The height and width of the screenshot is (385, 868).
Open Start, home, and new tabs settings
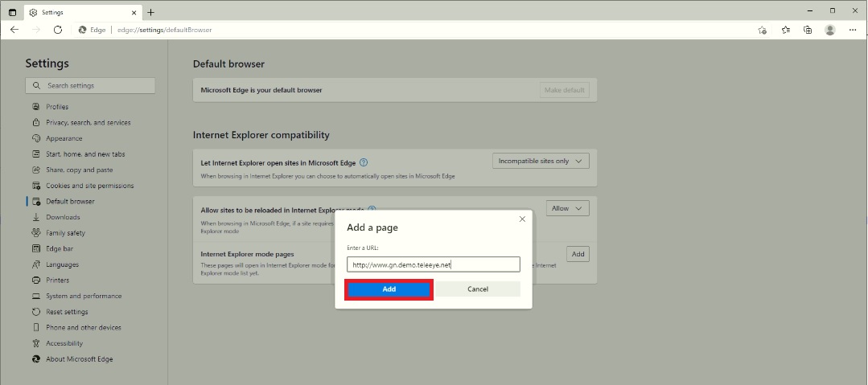coord(85,154)
